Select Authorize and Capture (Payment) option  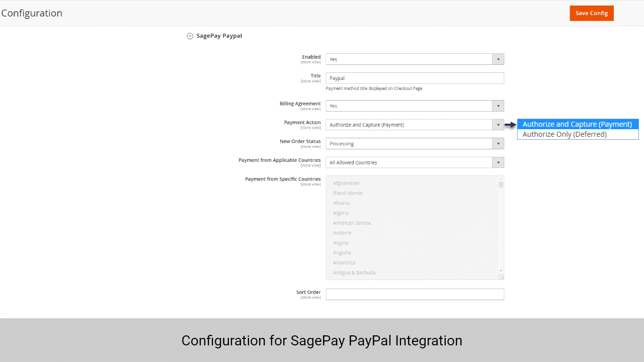(x=578, y=124)
